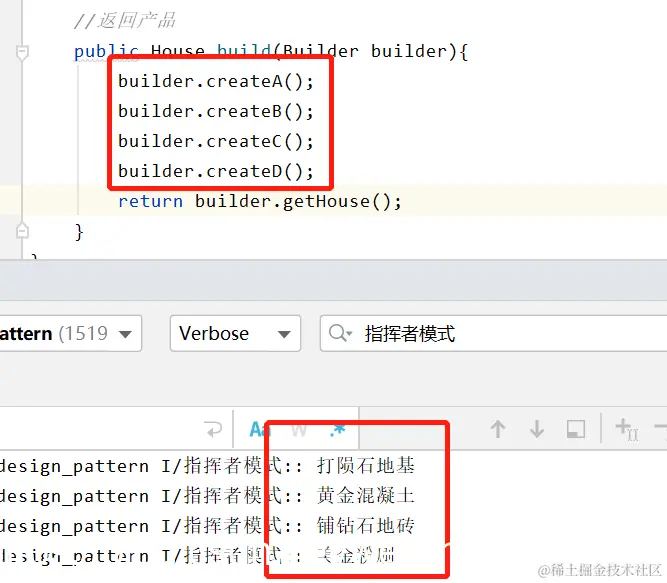Viewport: 667px width, 583px height.
Task: Focus the logcat search field containing 指挥者模式
Action: coord(493,333)
